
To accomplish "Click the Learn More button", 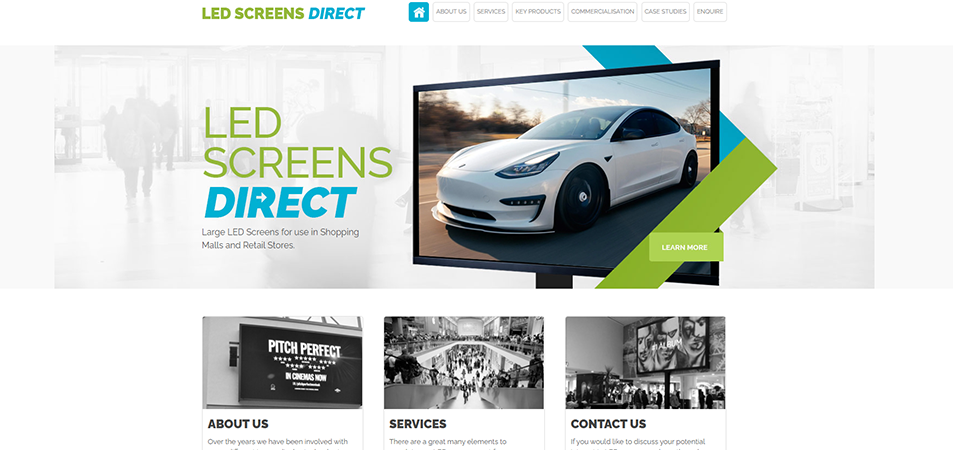I will coord(685,248).
